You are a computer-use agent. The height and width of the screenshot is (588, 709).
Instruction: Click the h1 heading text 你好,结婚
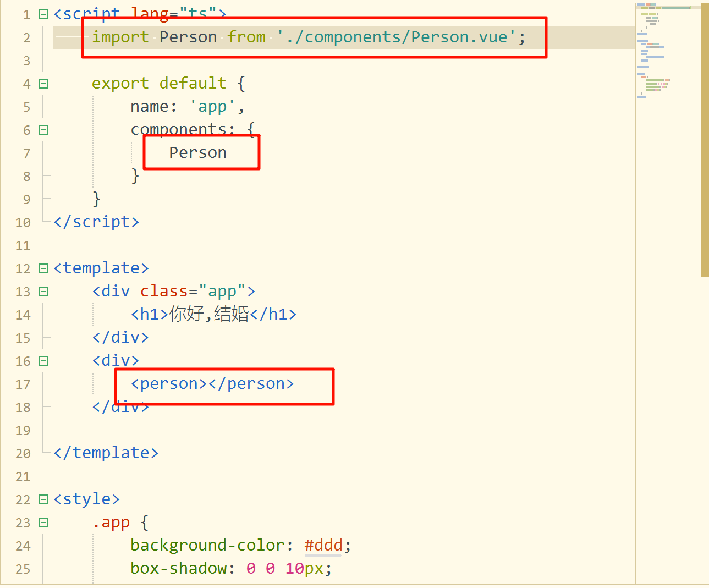(x=209, y=315)
